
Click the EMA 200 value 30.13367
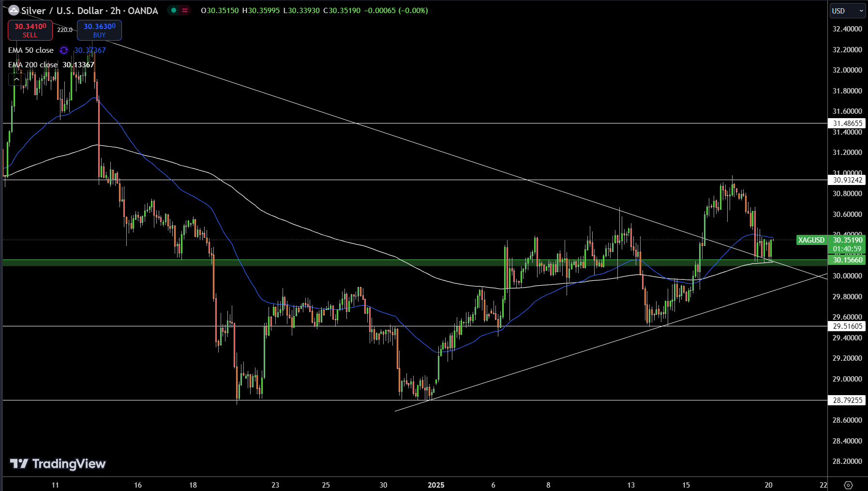pos(78,65)
